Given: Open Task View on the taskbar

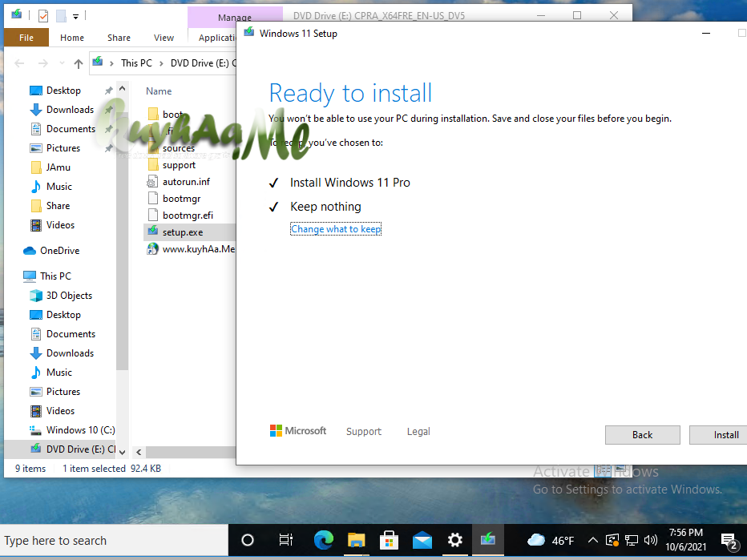Looking at the screenshot, I should (x=286, y=540).
